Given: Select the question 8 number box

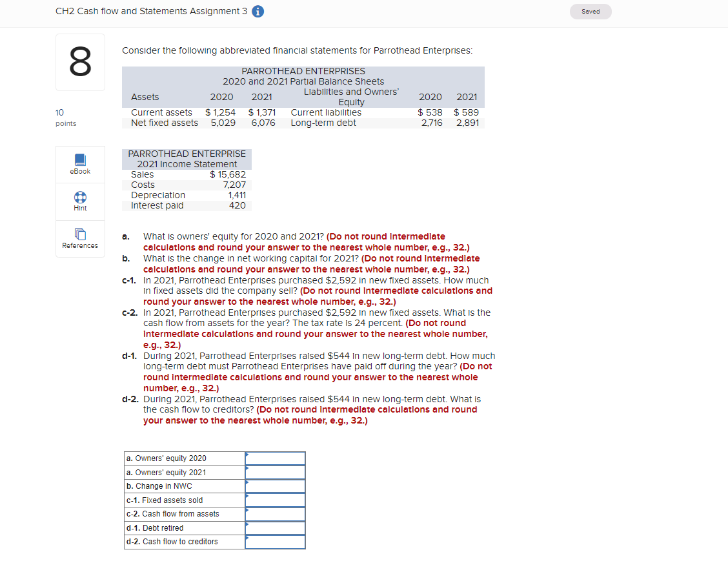Looking at the screenshot, I should coord(80,62).
